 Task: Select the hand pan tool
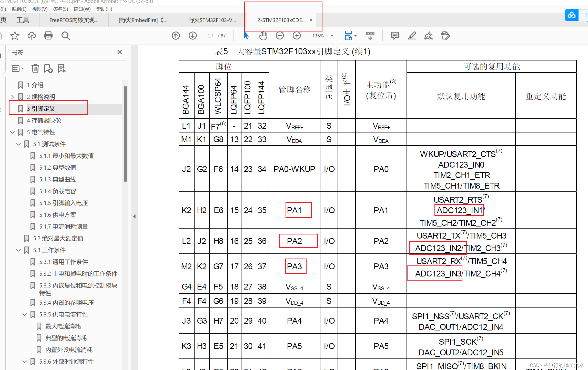pos(263,36)
